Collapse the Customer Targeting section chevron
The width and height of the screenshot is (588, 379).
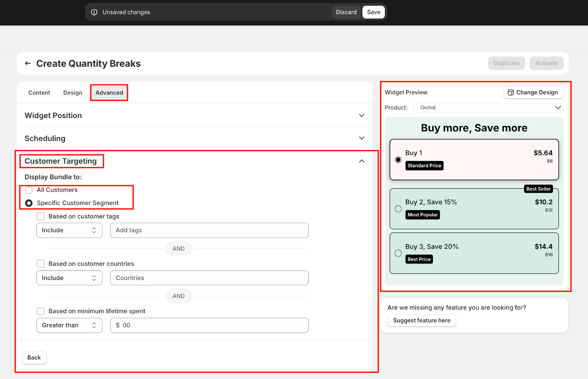point(362,161)
